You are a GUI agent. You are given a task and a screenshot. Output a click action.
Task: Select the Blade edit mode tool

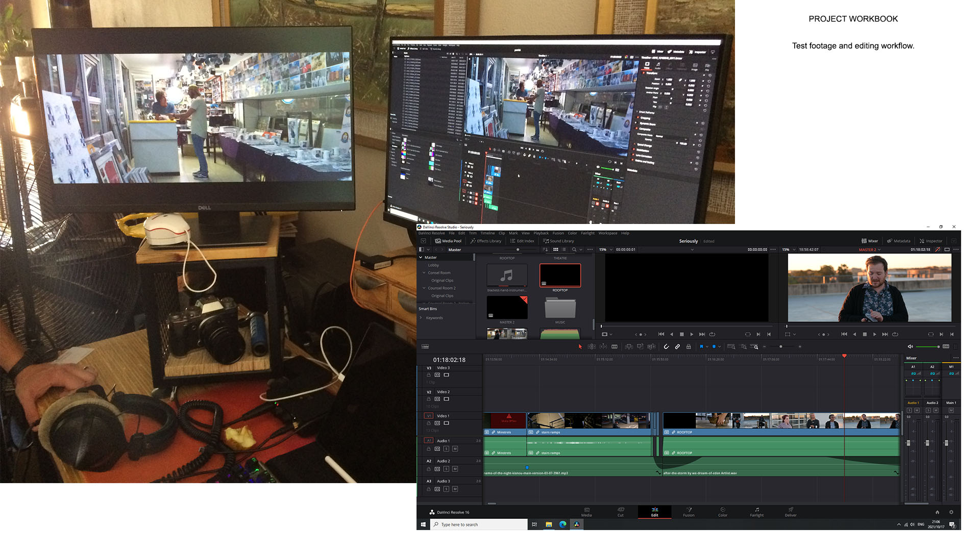pos(615,347)
